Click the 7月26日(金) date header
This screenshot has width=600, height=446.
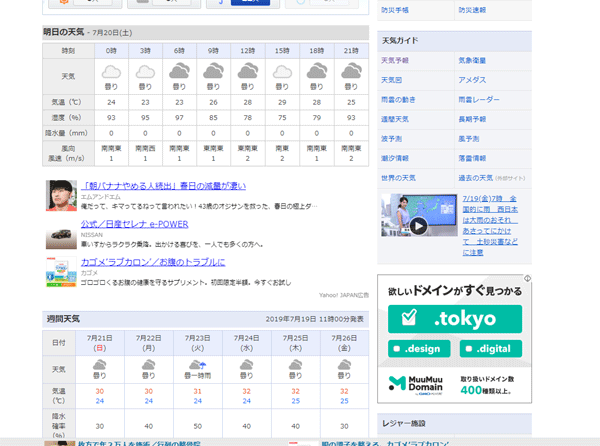click(x=344, y=343)
